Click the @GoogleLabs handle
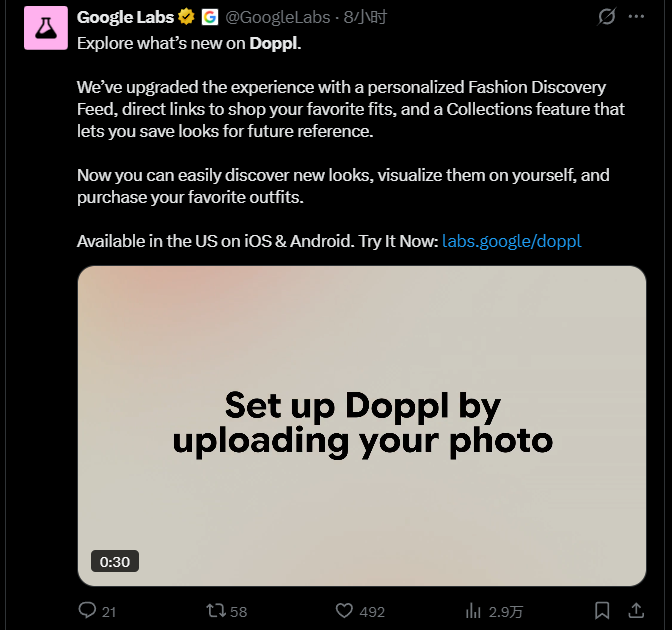 tap(280, 17)
